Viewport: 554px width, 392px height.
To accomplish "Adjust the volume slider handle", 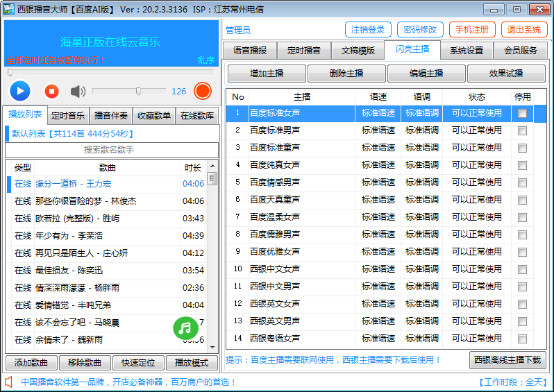I will click(x=139, y=92).
